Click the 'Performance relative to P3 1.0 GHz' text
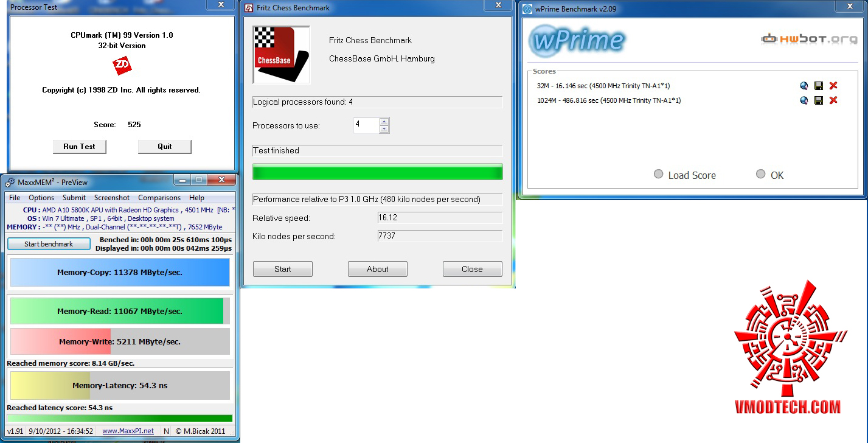868x443 pixels. click(367, 200)
